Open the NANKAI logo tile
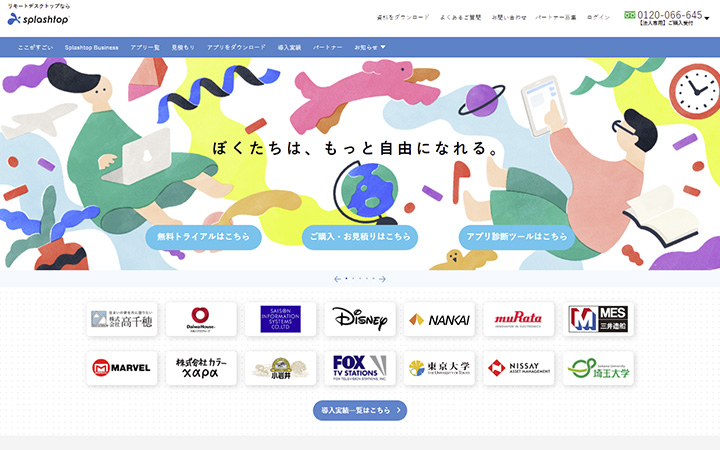720x450 pixels. point(439,319)
